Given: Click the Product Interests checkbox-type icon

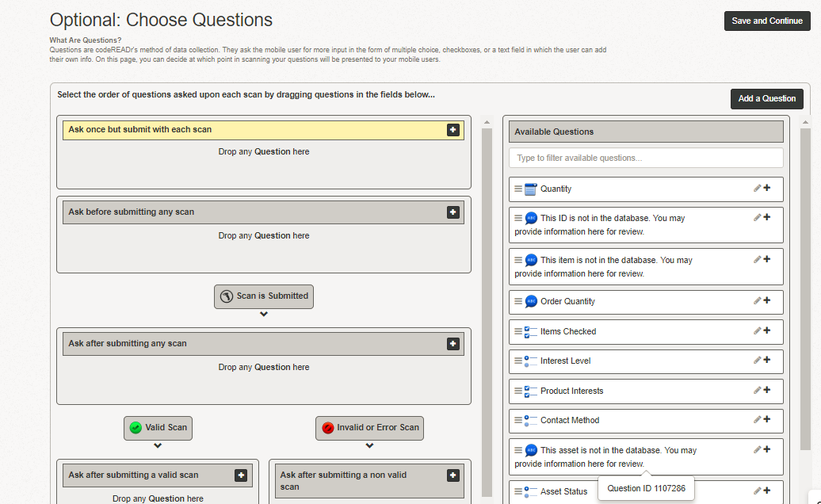Looking at the screenshot, I should 530,391.
